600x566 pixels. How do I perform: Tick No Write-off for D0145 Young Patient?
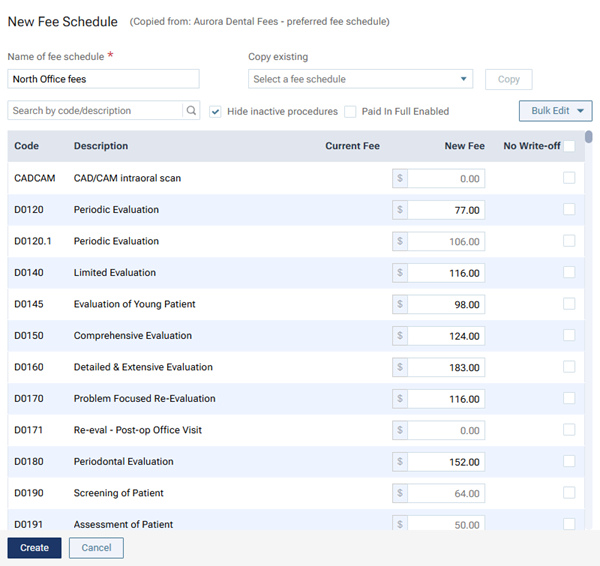pos(569,304)
